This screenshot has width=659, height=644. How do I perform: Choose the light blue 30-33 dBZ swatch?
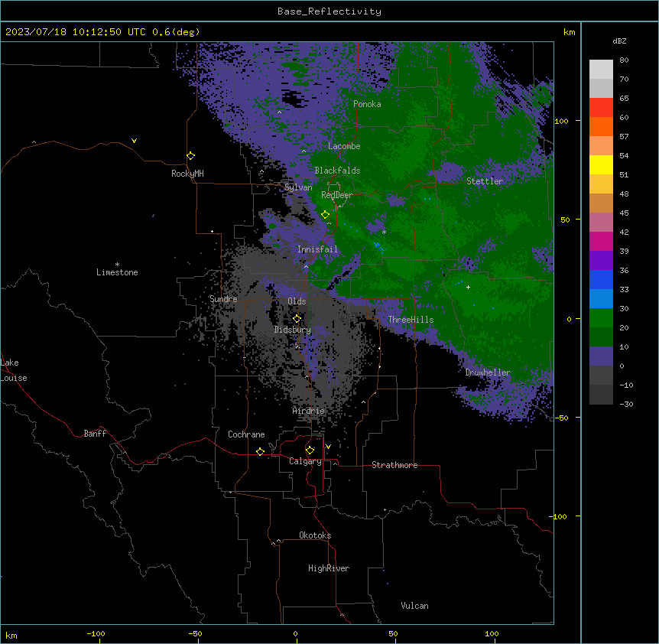[x=601, y=299]
